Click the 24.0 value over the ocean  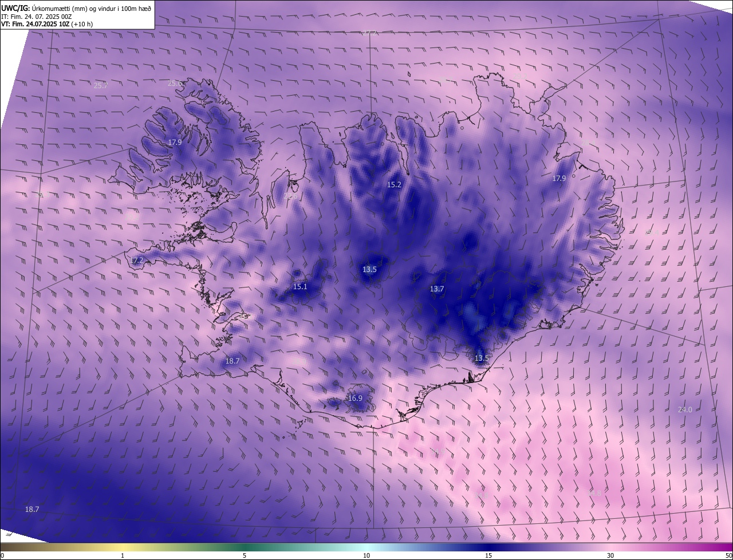685,409
